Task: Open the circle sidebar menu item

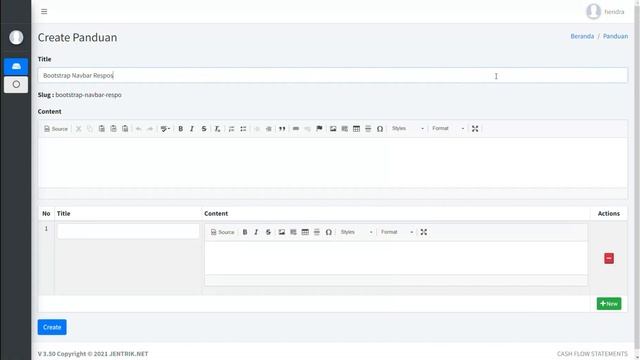Action: (x=16, y=84)
